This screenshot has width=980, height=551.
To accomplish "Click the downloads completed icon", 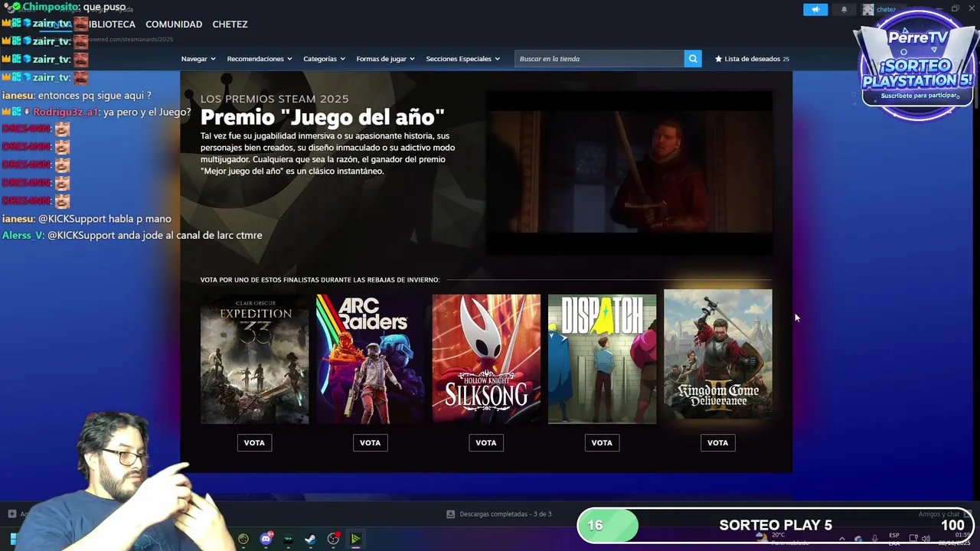I will click(x=450, y=514).
